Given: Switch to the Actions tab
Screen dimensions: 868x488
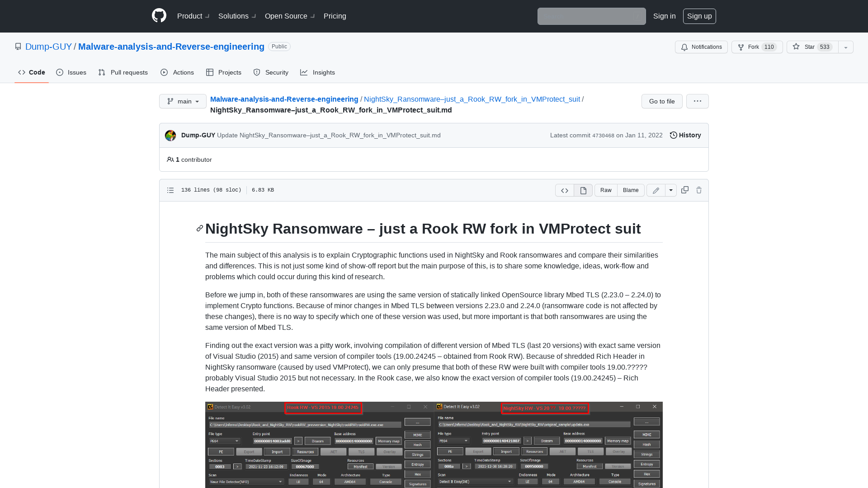Looking at the screenshot, I should [177, 72].
